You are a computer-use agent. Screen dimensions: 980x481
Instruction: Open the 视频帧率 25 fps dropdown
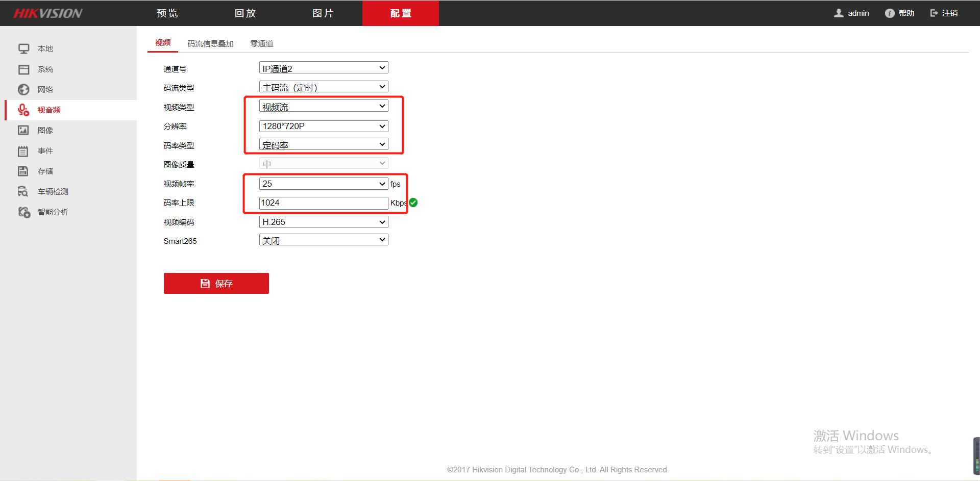pos(324,184)
